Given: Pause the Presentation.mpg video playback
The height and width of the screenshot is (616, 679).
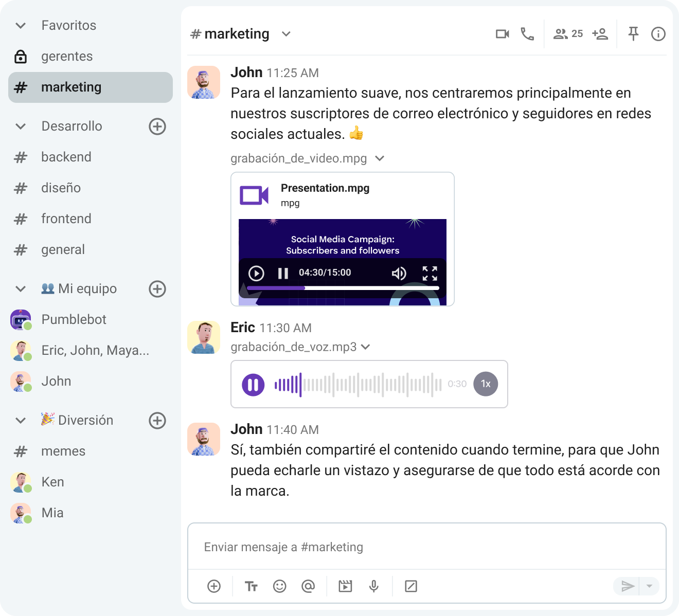Looking at the screenshot, I should [282, 273].
